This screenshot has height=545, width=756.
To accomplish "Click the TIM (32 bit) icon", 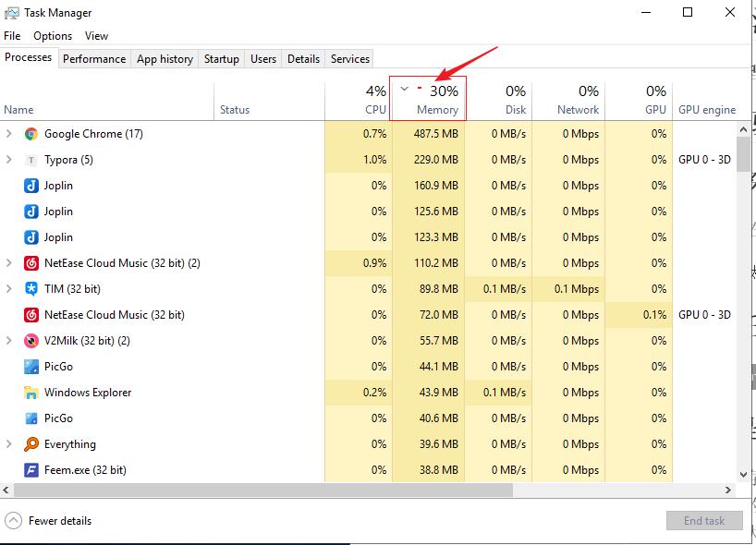I will [30, 289].
